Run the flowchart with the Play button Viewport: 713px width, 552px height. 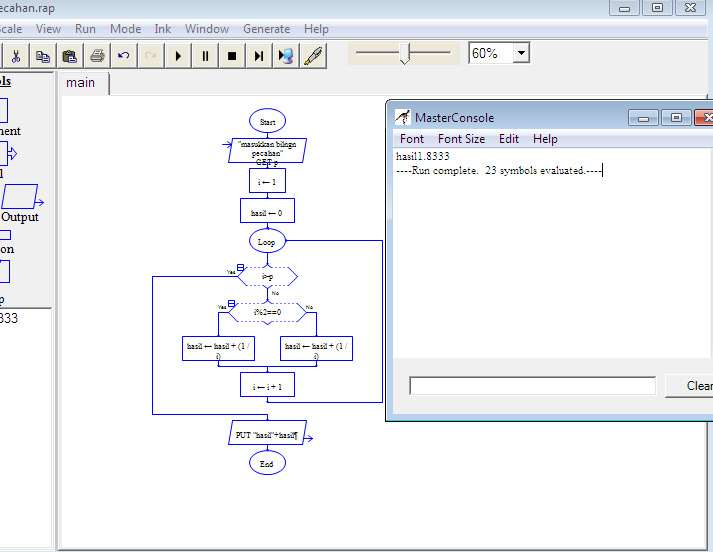click(178, 56)
